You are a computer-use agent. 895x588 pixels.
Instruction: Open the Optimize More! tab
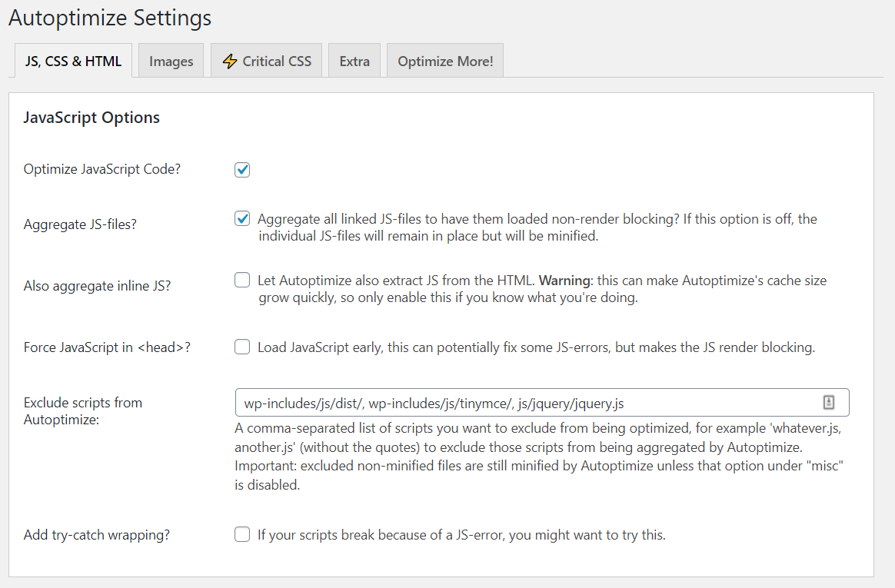445,61
